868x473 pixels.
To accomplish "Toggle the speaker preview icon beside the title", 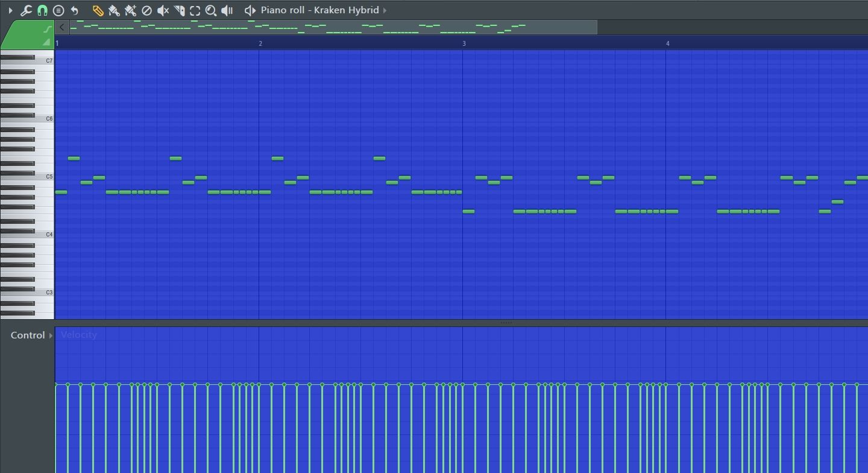I will pyautogui.click(x=250, y=10).
